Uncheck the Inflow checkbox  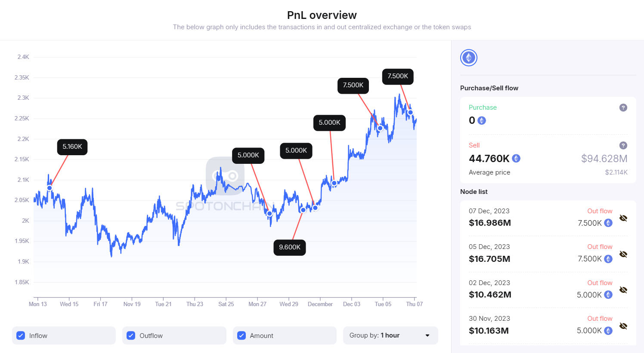pos(21,335)
